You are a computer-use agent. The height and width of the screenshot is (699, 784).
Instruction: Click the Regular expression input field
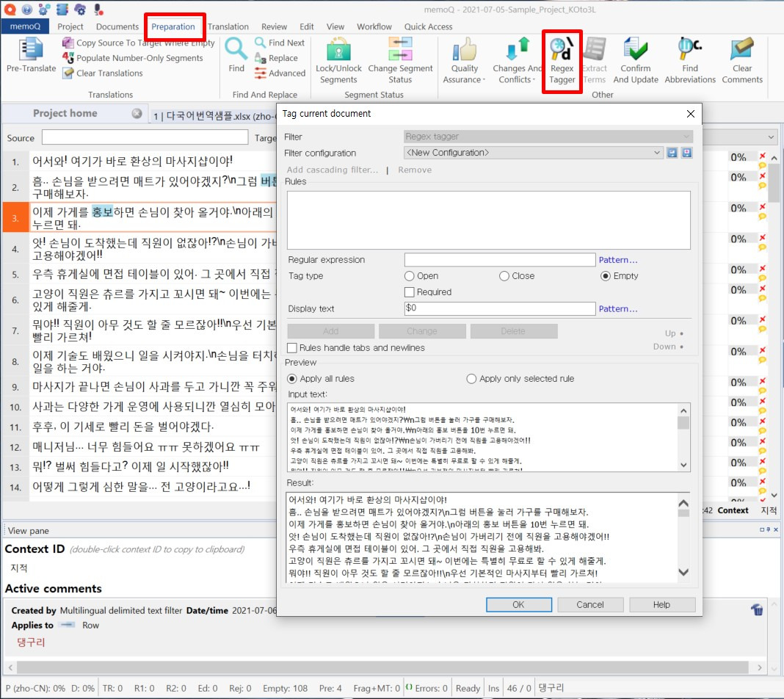coord(499,259)
